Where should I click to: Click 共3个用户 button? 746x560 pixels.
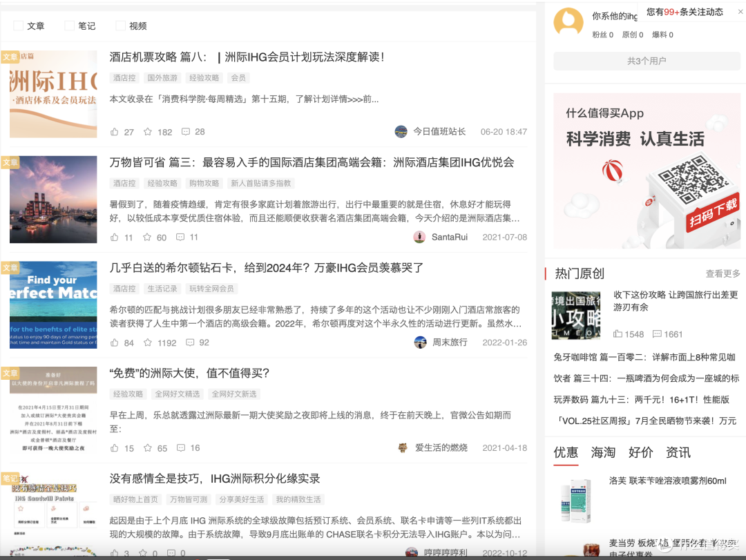click(x=647, y=61)
